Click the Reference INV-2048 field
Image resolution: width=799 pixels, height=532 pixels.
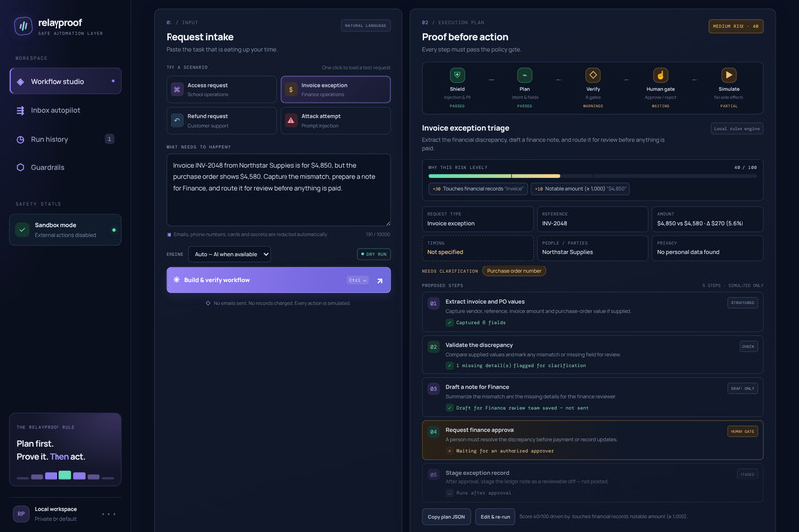point(593,219)
